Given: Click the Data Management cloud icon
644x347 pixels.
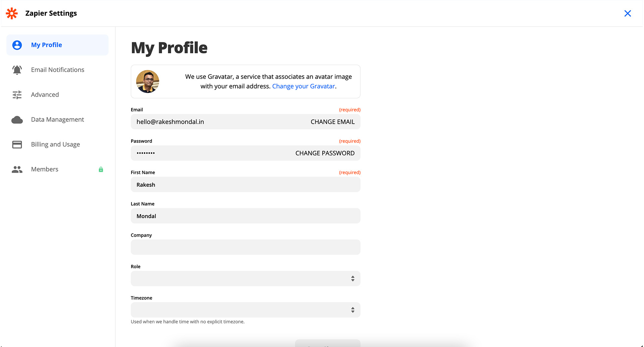Looking at the screenshot, I should coord(17,120).
